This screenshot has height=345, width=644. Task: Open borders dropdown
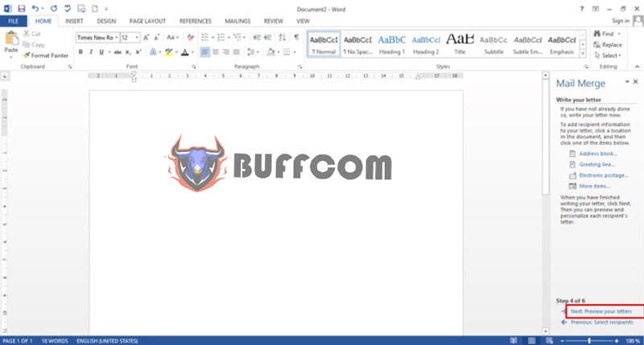[295, 52]
